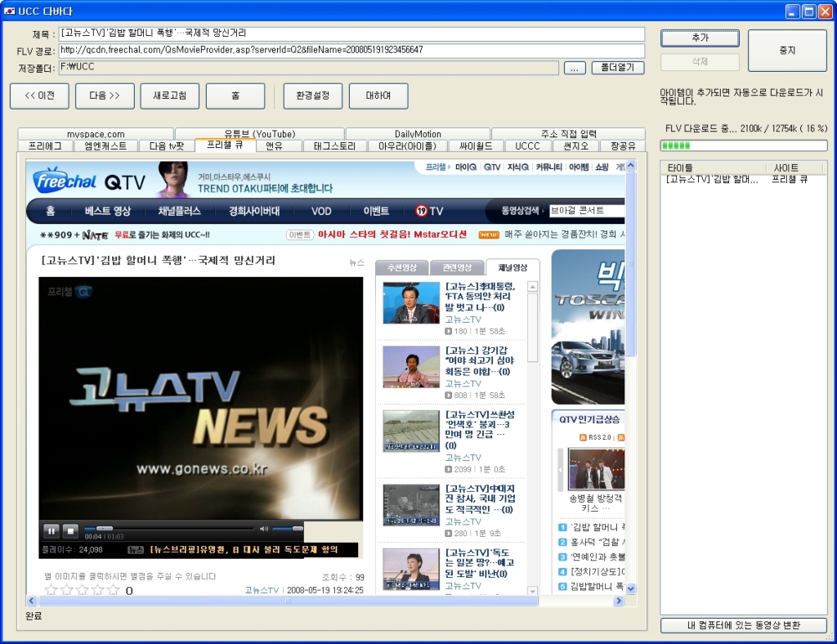
Task: Open thumbnail of 이대통령 FTA video
Action: pos(411,303)
